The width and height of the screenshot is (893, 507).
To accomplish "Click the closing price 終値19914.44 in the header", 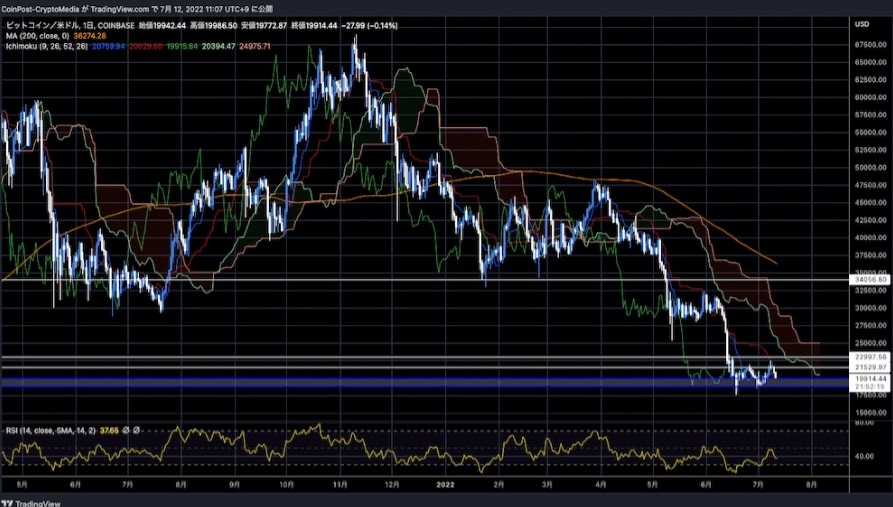I will coord(313,26).
